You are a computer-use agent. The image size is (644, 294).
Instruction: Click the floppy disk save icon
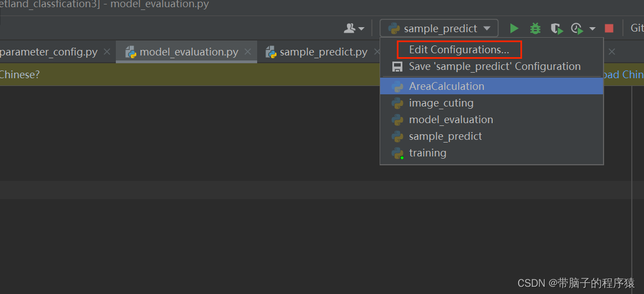point(397,67)
